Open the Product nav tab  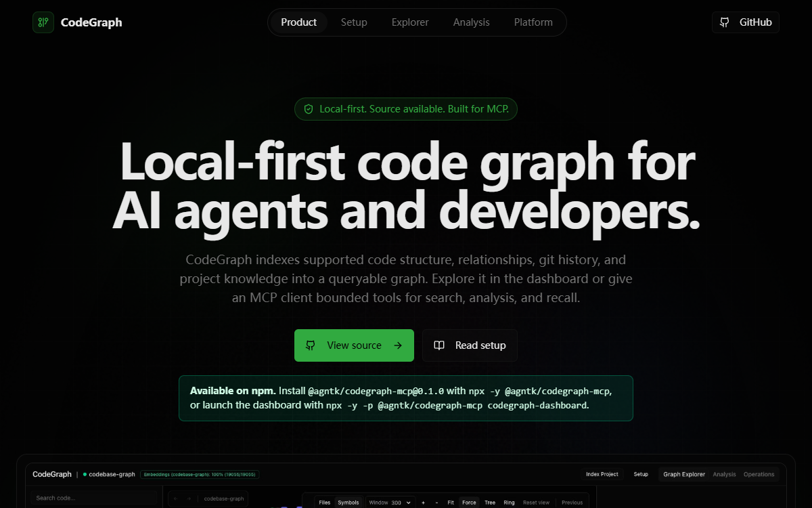298,22
